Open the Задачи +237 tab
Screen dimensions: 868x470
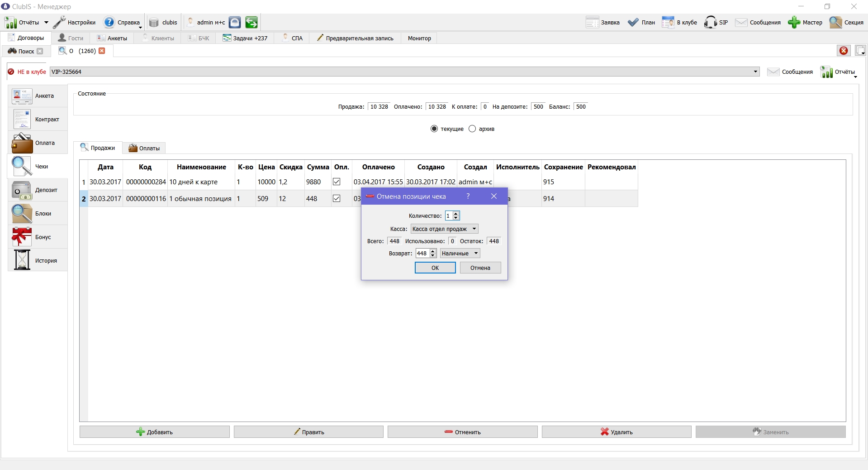tap(245, 38)
